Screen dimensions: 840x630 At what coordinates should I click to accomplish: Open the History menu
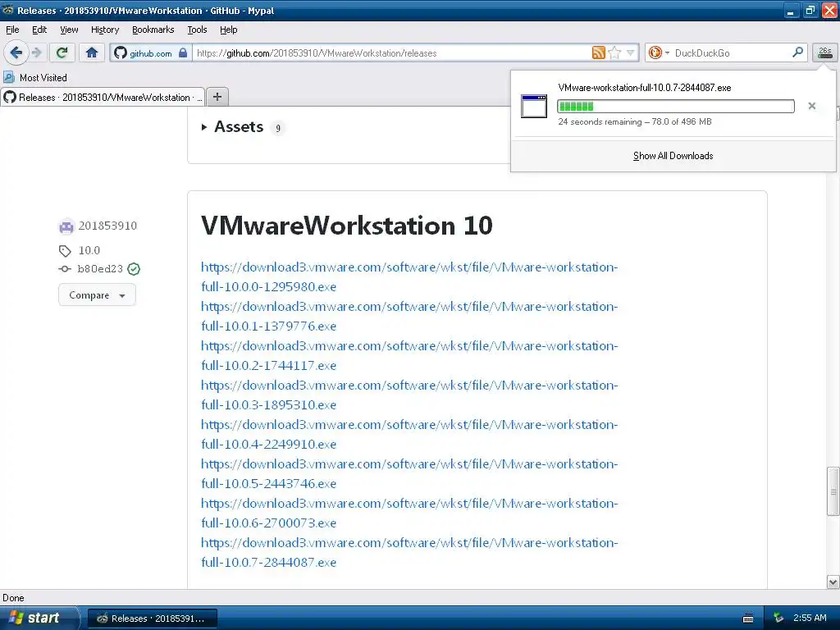pyautogui.click(x=105, y=30)
